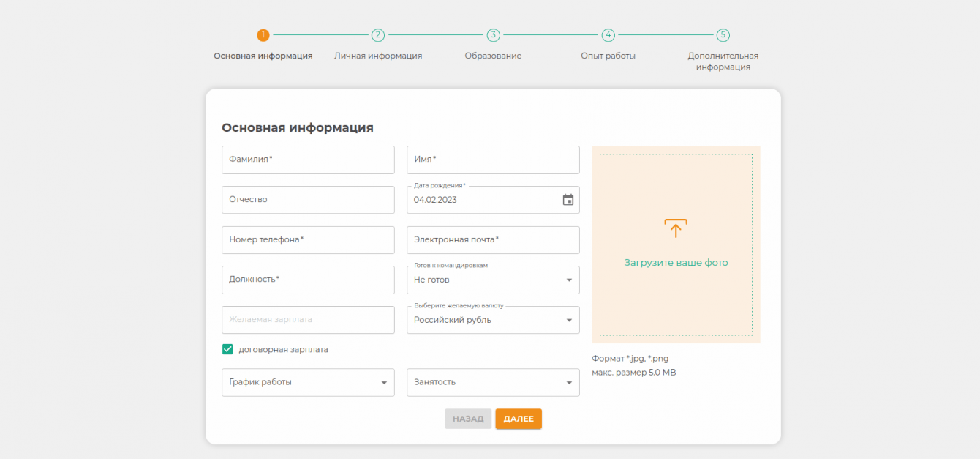Select the Дата рождения date field
Screen dimensions: 980x459
click(493, 200)
